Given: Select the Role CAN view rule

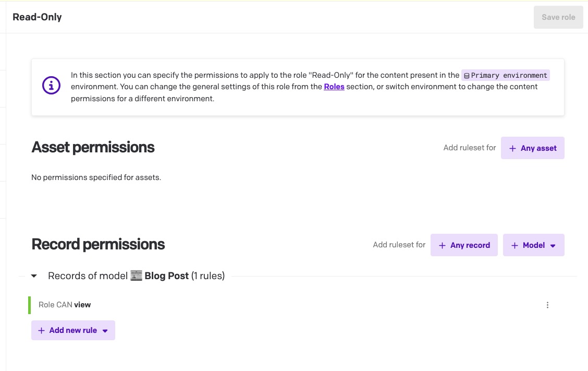Looking at the screenshot, I should click(x=65, y=305).
